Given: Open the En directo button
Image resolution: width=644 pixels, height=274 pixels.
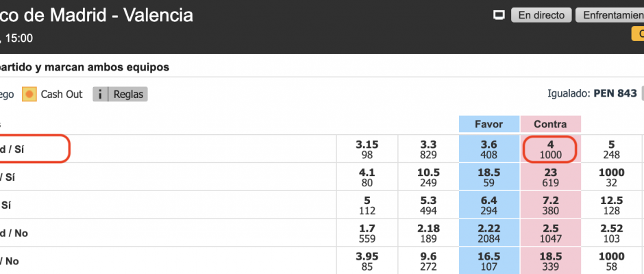Looking at the screenshot, I should coord(541,15).
